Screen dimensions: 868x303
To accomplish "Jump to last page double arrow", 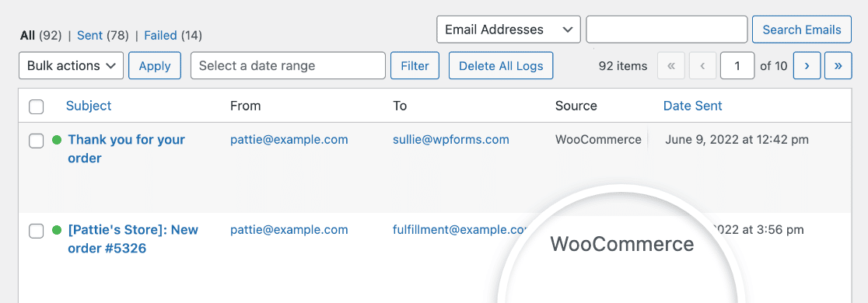I will tap(838, 66).
